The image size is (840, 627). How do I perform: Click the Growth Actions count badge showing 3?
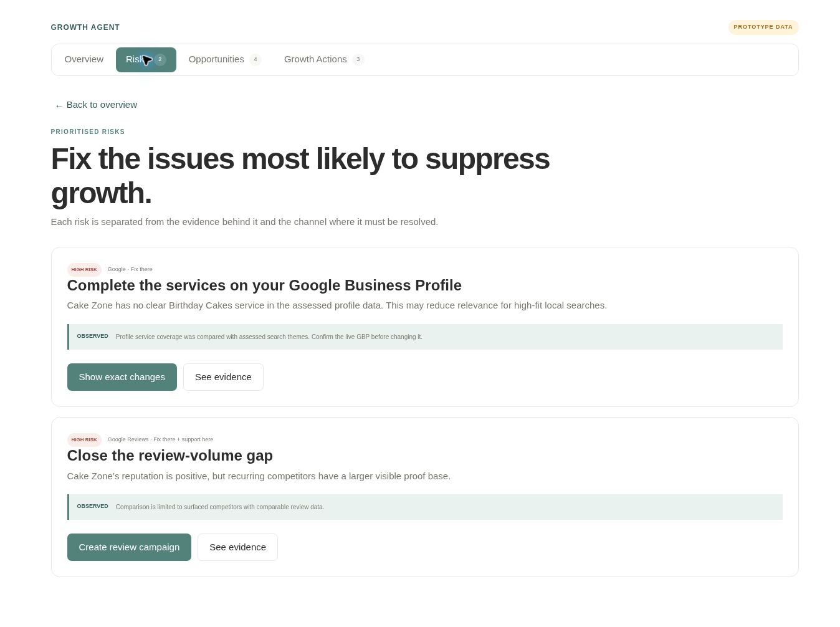(x=358, y=60)
